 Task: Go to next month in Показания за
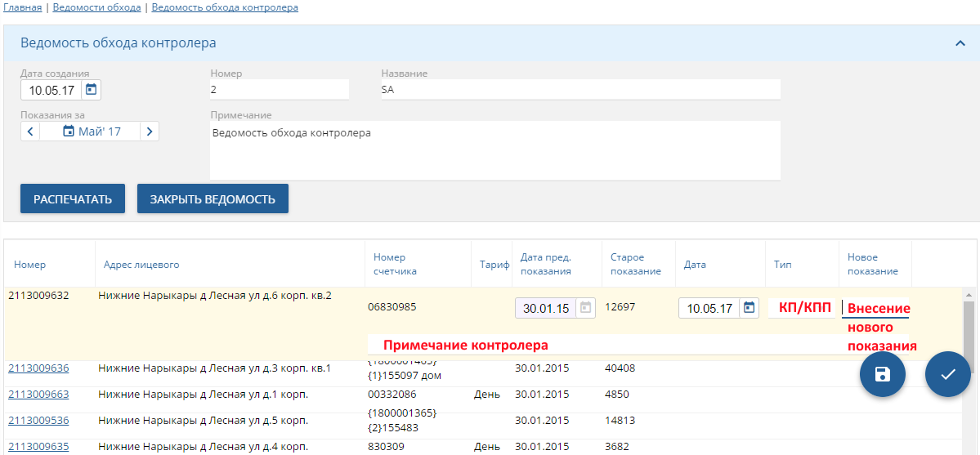150,132
